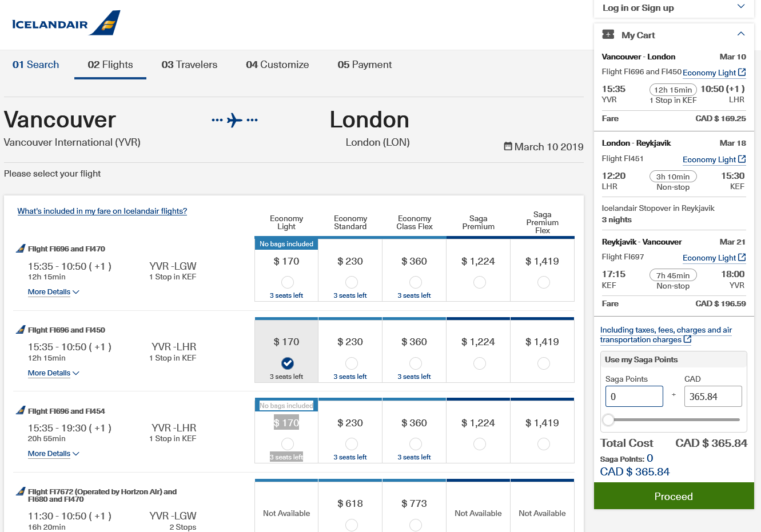Click the My Cart ticket icon
The height and width of the screenshot is (532, 761).
click(x=608, y=34)
